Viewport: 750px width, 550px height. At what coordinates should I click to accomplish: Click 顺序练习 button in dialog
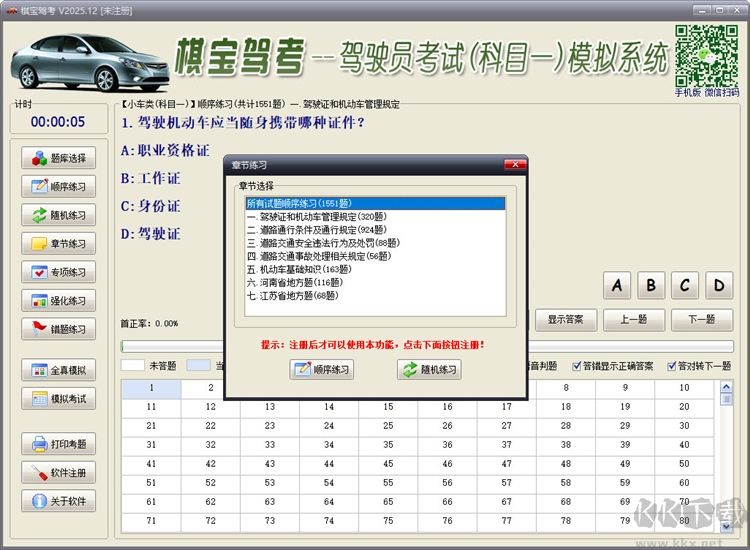(321, 369)
